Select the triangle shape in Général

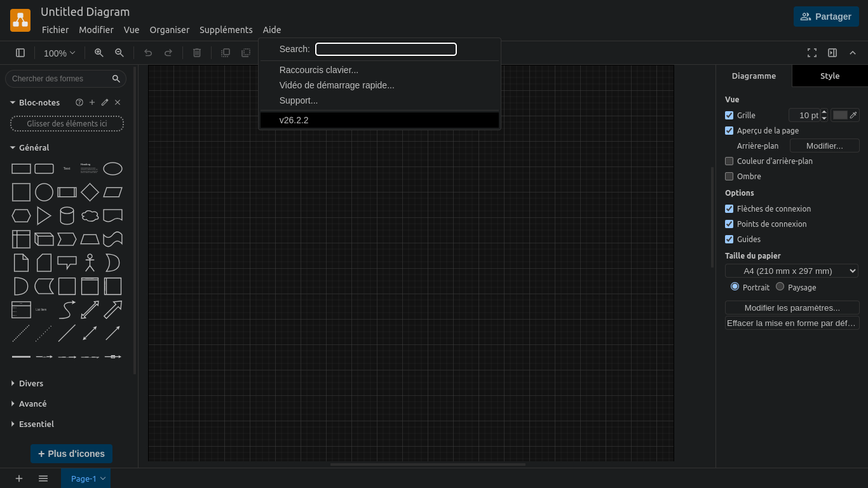(44, 215)
